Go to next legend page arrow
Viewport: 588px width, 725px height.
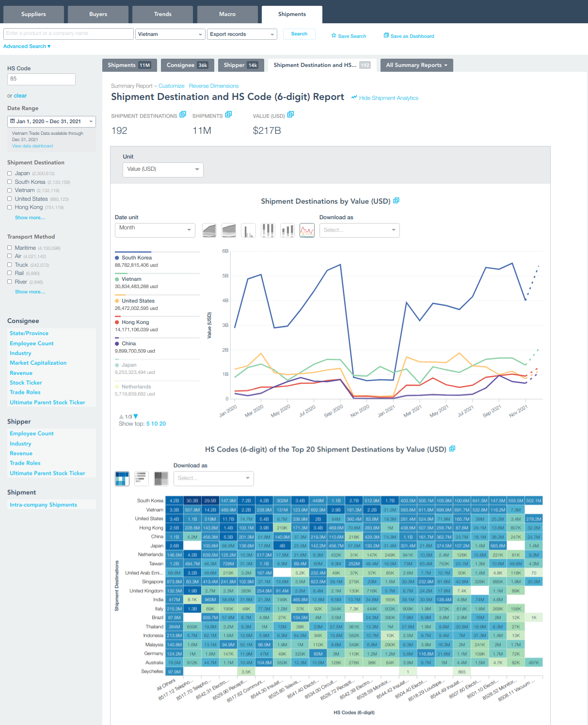[136, 417]
